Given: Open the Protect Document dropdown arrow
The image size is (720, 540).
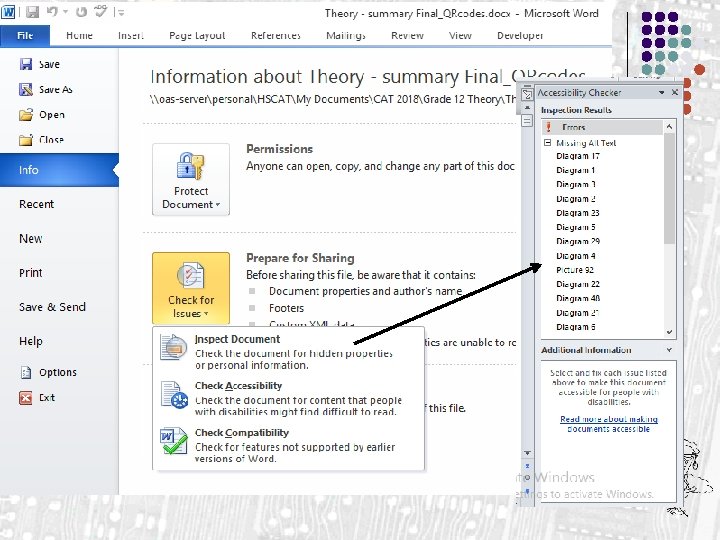Looking at the screenshot, I should click(218, 205).
